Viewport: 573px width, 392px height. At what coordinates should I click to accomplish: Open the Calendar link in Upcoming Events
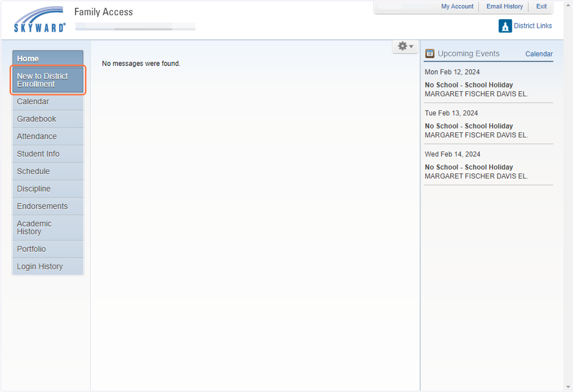[539, 54]
